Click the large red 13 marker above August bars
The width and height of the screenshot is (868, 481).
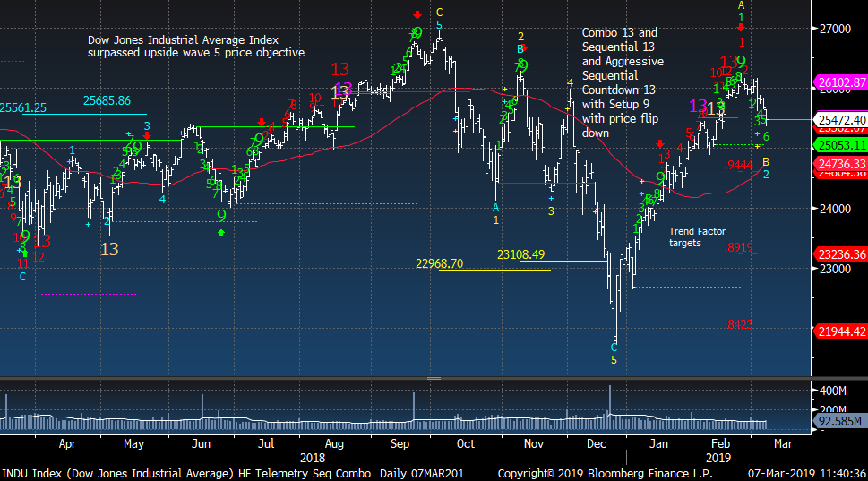339,69
